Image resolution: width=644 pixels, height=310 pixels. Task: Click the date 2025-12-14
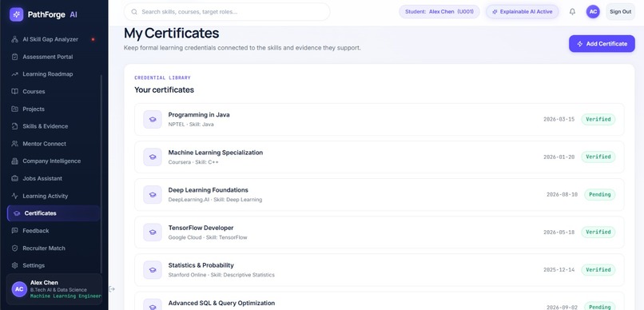pos(559,270)
